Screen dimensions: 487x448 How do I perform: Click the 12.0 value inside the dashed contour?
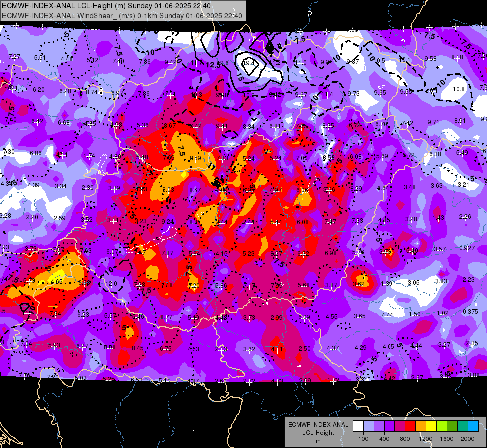tap(111, 284)
